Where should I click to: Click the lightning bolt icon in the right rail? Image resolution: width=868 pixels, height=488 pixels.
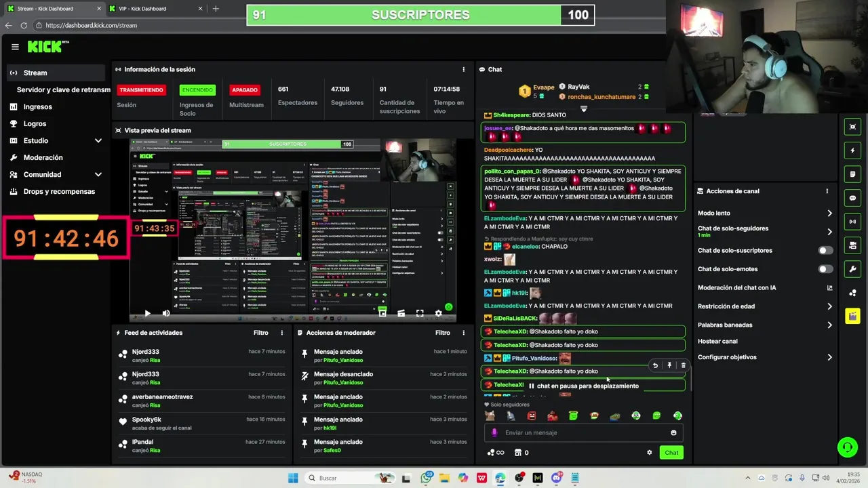click(852, 150)
